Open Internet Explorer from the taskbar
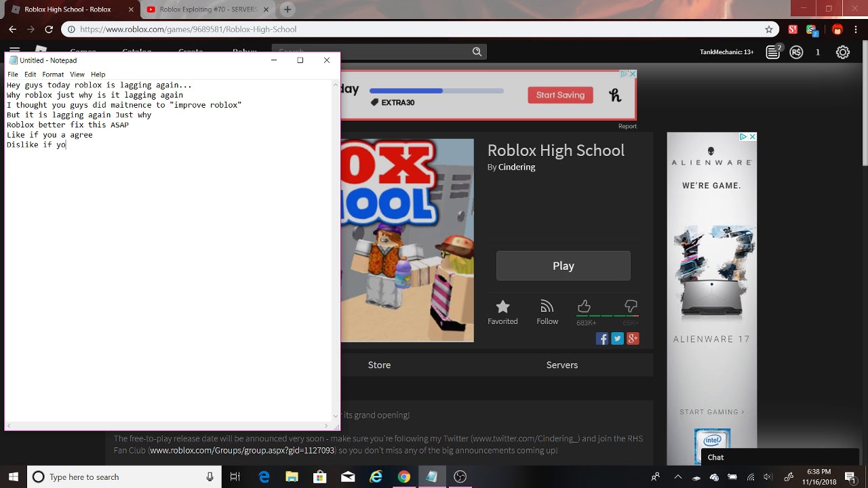The height and width of the screenshot is (488, 868). point(376,476)
